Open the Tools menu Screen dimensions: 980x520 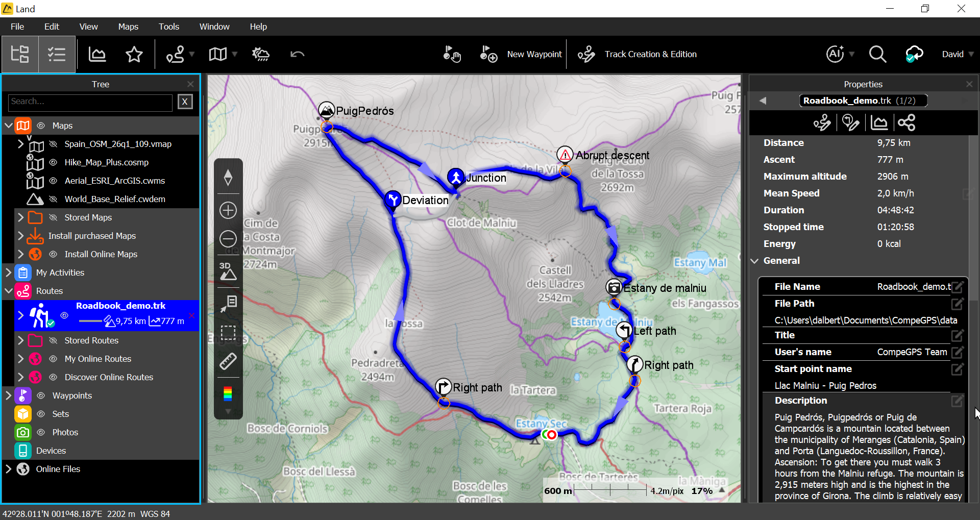[168, 27]
